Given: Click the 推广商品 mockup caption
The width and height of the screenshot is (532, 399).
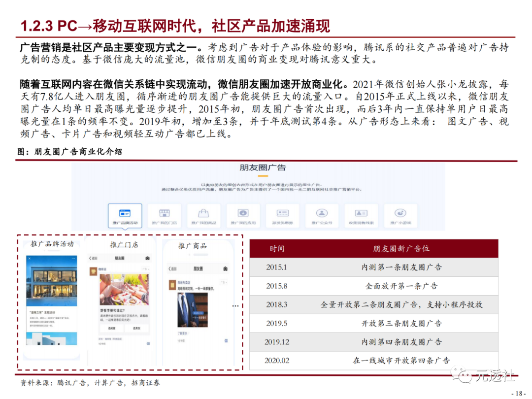Looking at the screenshot, I should (x=193, y=246).
